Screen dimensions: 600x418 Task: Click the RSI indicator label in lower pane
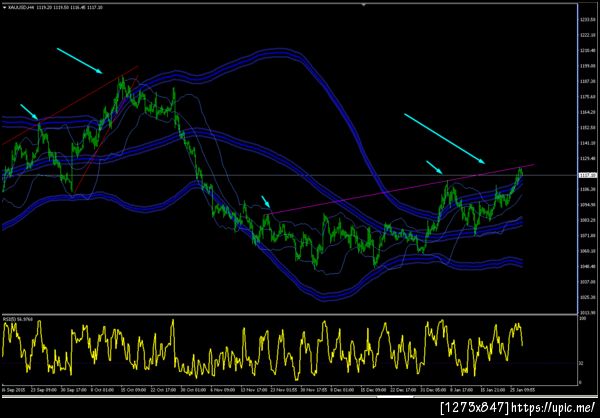(18, 318)
